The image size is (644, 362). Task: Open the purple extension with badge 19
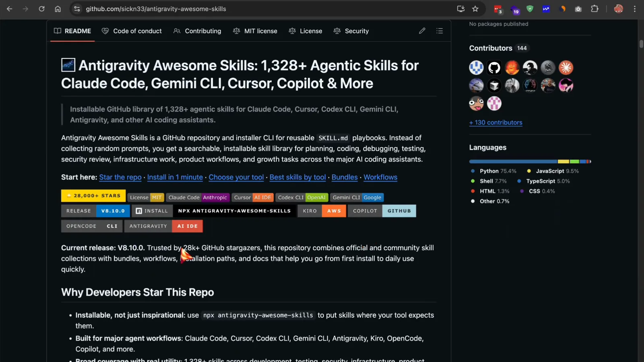(x=514, y=9)
